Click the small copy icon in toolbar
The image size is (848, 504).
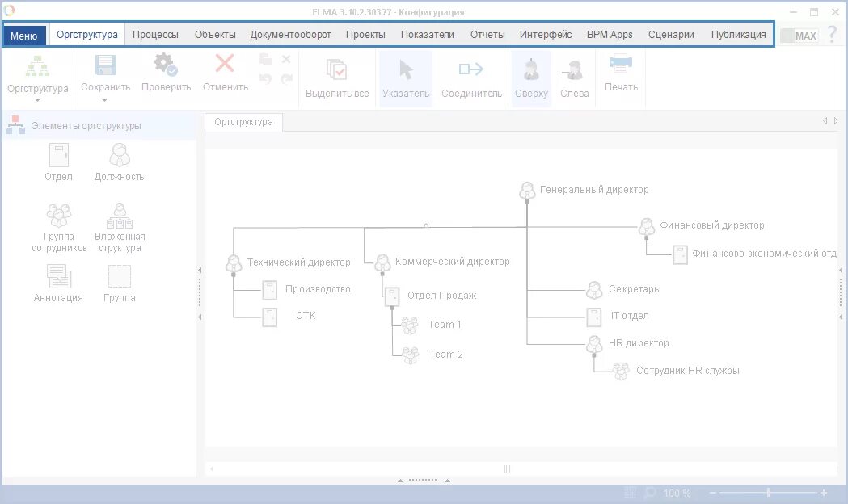pyautogui.click(x=265, y=59)
